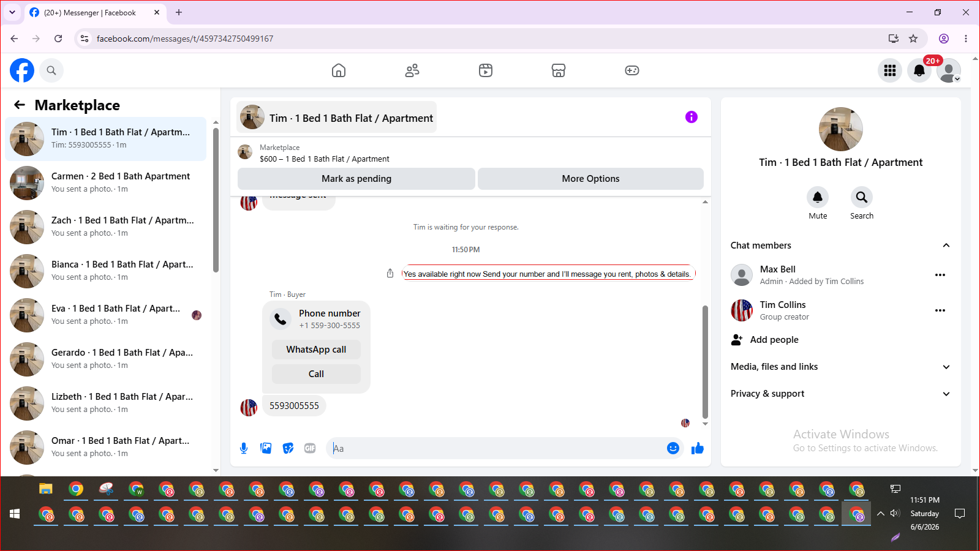Click the browser address bar URL
Viewport: 980px width, 551px height.
(185, 39)
